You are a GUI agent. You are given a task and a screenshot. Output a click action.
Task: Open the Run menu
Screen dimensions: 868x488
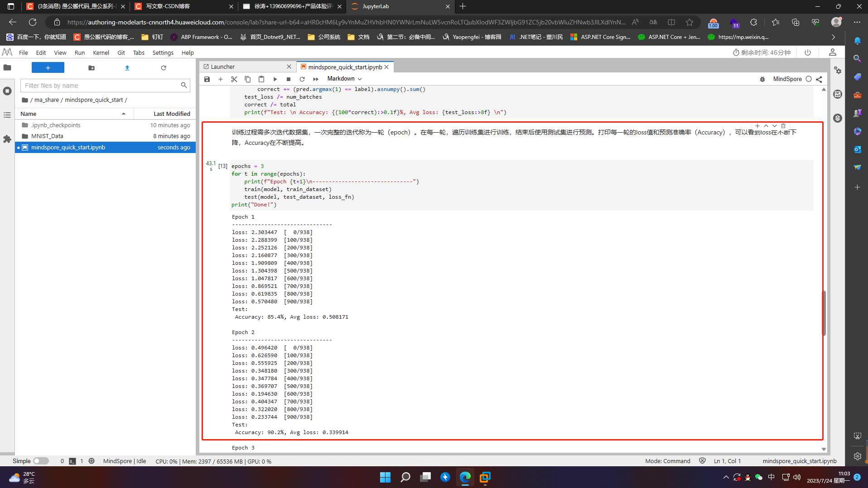(80, 53)
